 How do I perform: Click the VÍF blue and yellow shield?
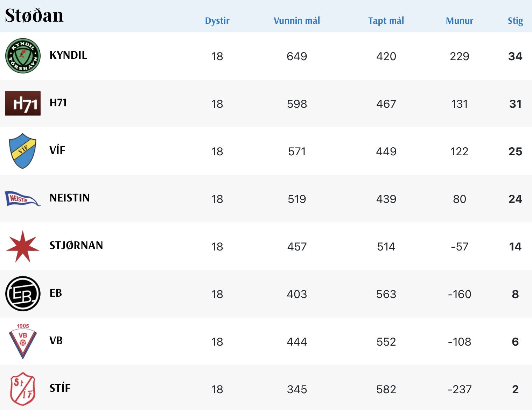tap(23, 151)
